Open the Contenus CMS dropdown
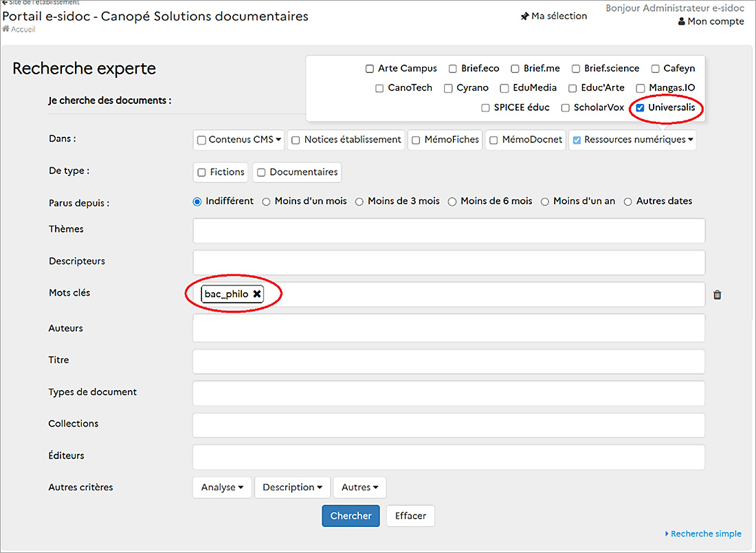Image resolution: width=756 pixels, height=553 pixels. 278,140
